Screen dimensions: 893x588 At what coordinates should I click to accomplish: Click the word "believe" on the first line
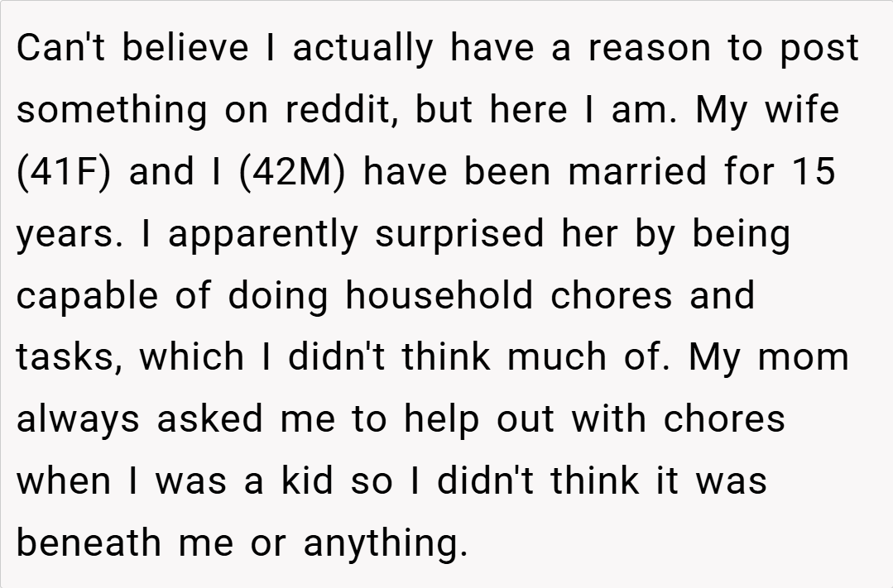click(187, 48)
